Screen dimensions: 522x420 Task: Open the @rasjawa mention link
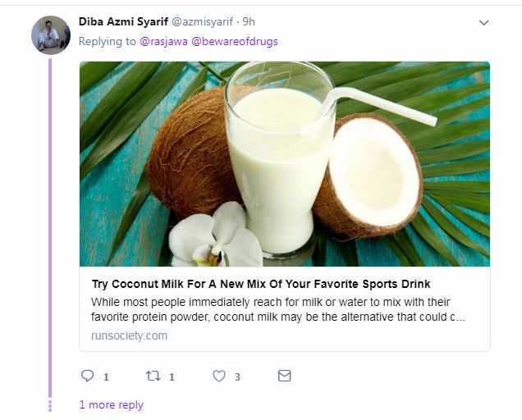click(x=163, y=42)
